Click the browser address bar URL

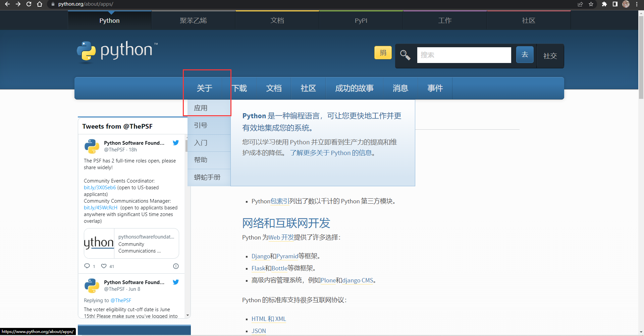click(86, 4)
